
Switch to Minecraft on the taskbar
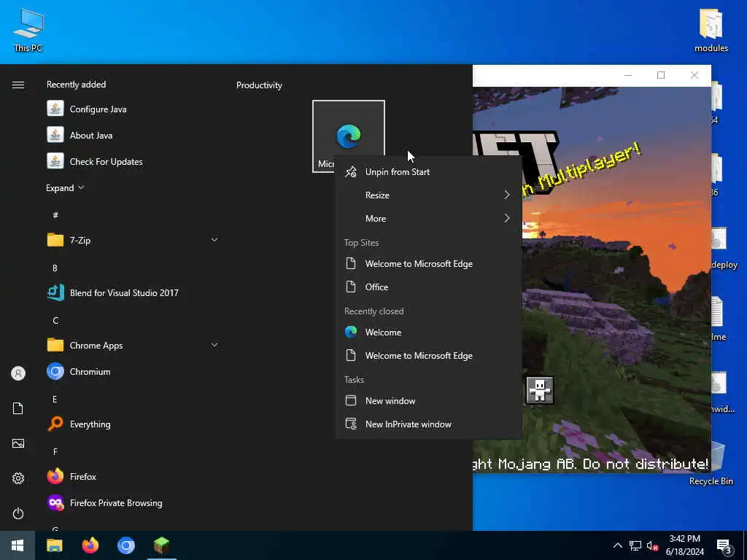pos(161,545)
